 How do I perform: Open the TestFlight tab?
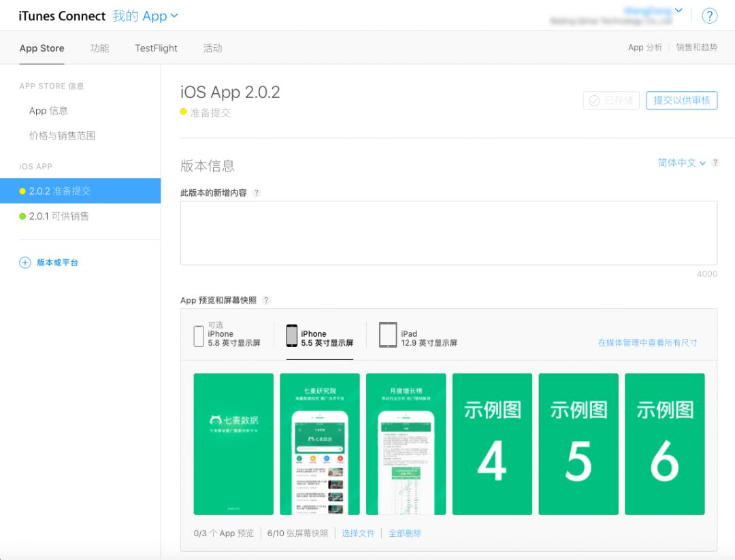click(x=156, y=48)
